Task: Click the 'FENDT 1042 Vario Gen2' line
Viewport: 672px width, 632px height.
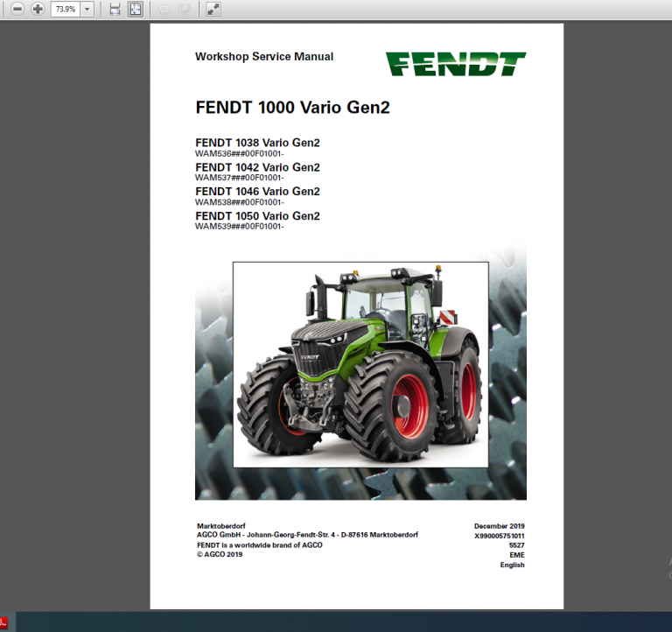Action: pyautogui.click(x=257, y=167)
